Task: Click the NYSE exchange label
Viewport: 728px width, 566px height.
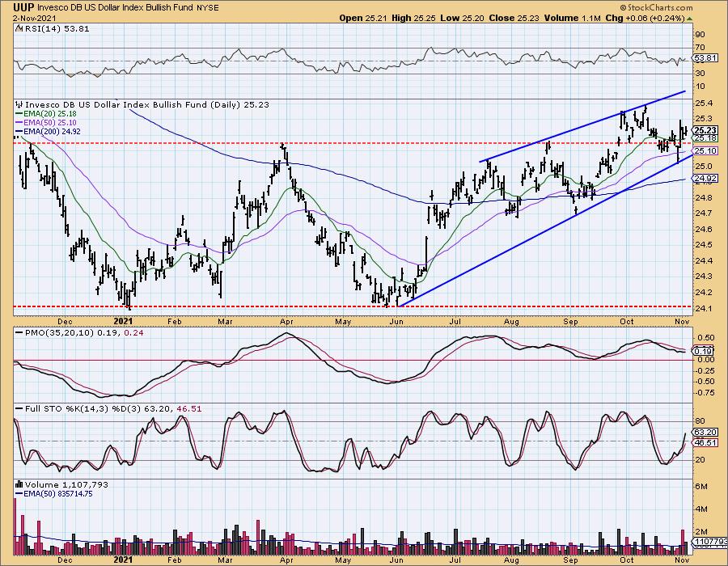Action: coord(207,7)
